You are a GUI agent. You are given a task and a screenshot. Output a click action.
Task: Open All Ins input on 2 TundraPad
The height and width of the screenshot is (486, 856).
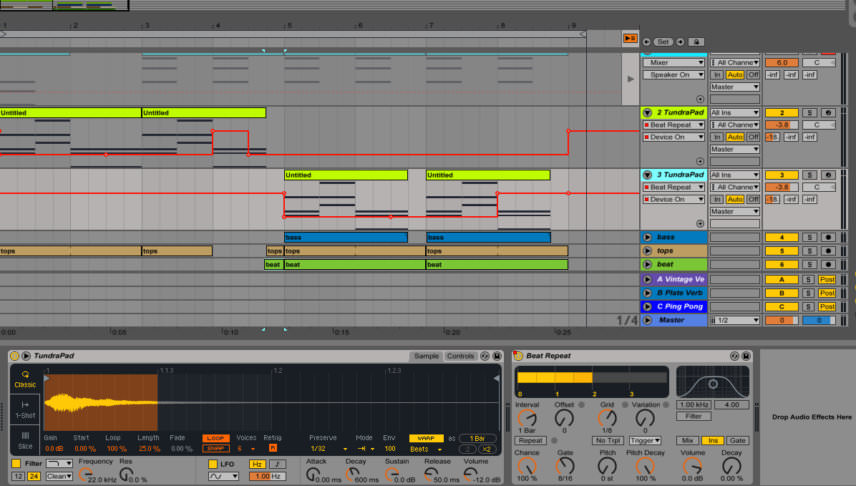[x=735, y=112]
